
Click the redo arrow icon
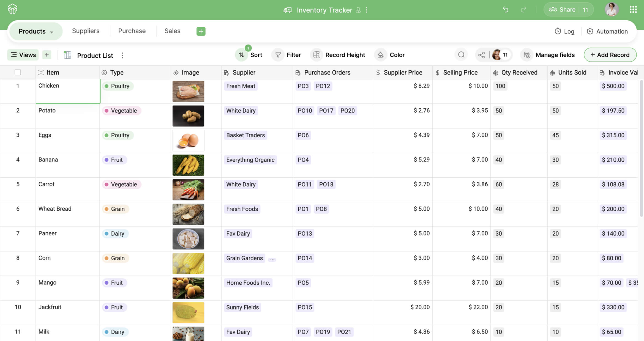point(523,10)
